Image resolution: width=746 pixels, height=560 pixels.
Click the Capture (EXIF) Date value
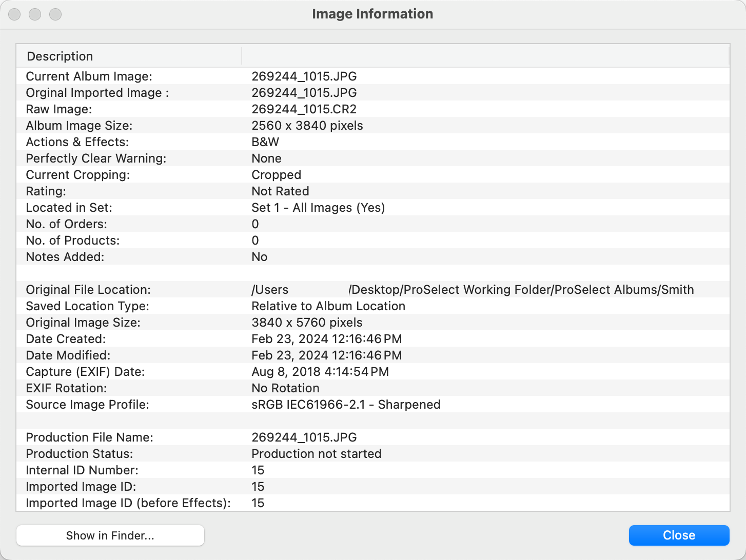point(320,372)
